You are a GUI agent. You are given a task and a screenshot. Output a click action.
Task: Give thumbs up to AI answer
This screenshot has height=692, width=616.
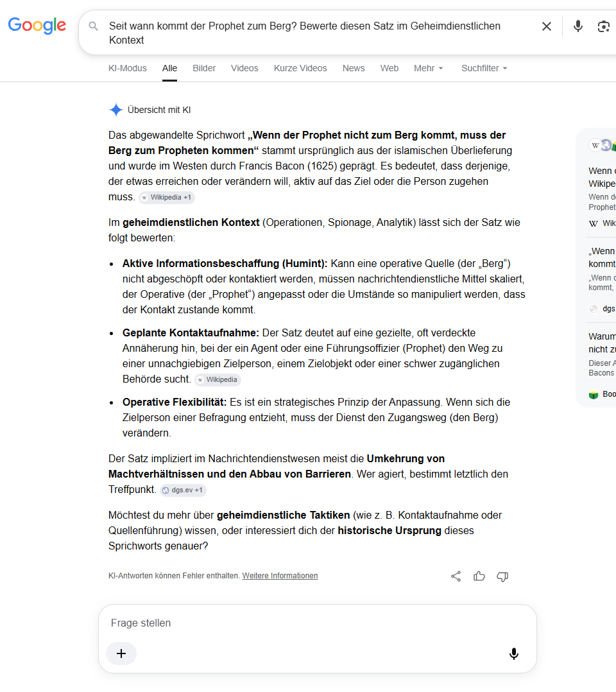479,576
